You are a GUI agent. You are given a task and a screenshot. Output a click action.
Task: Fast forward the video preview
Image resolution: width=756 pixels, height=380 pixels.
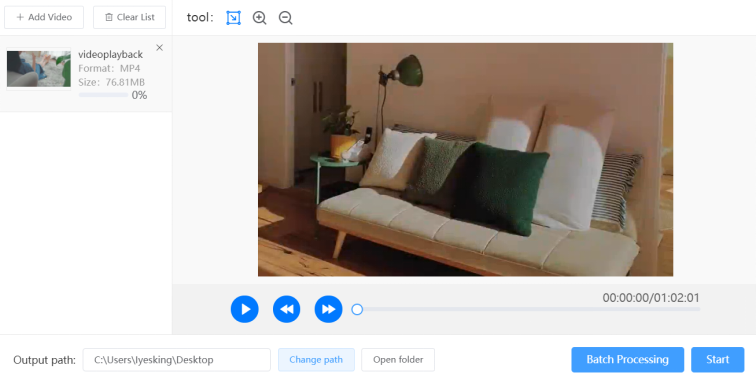(328, 309)
